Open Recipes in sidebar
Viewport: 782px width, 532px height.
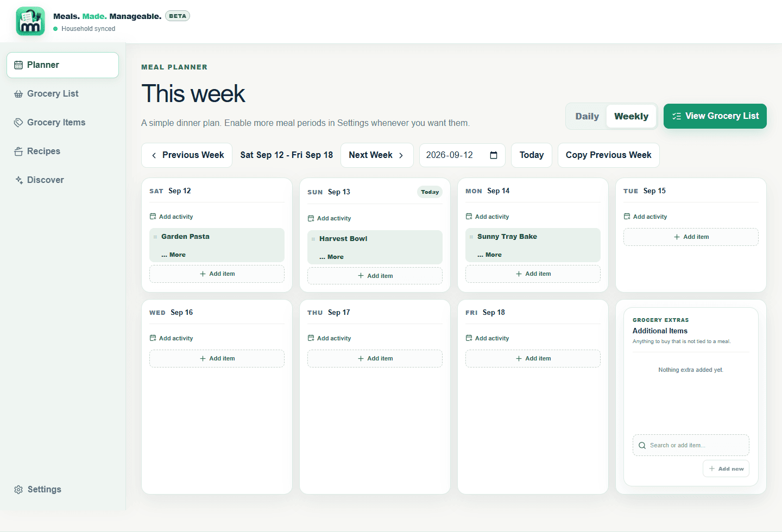coord(62,151)
